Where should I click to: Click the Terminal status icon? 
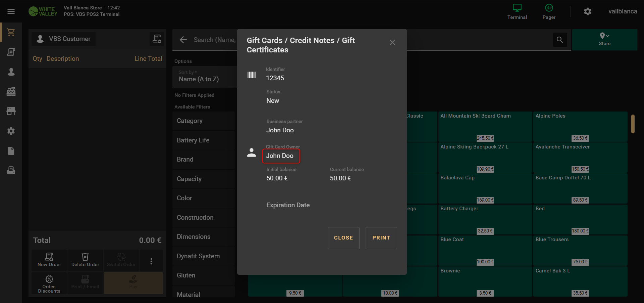click(517, 11)
